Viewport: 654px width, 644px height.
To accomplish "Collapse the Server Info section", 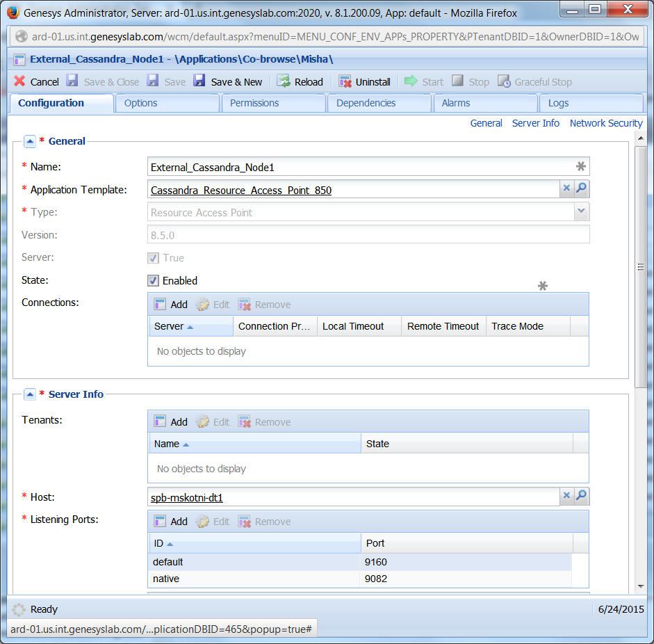I will pos(30,394).
